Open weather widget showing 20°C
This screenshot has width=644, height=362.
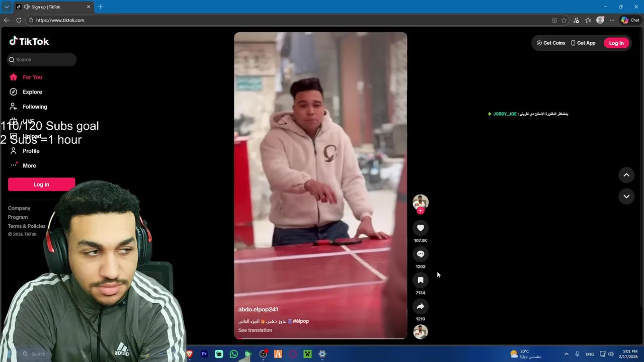(526, 354)
